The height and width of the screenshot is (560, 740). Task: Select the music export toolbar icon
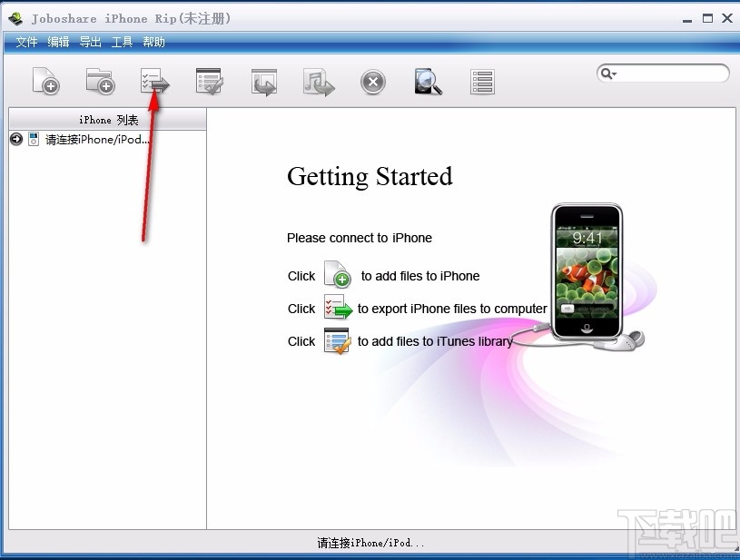tap(318, 82)
